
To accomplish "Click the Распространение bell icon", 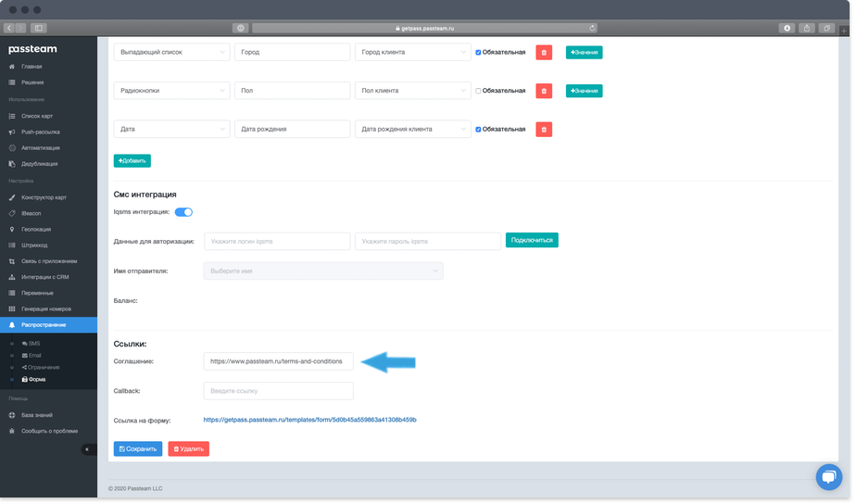I will (12, 325).
